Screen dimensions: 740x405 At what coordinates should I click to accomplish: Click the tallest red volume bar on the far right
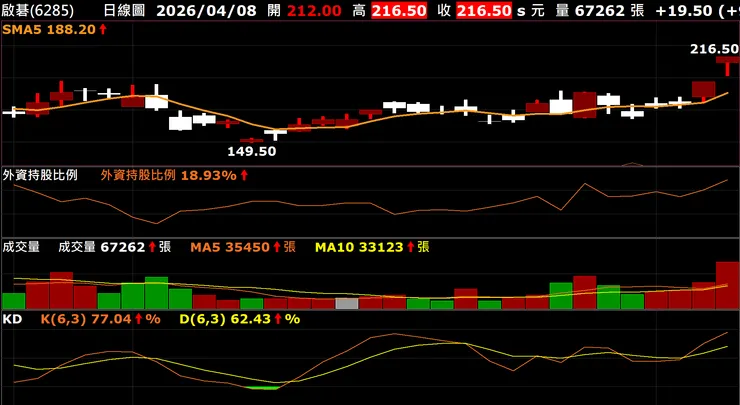pyautogui.click(x=727, y=285)
